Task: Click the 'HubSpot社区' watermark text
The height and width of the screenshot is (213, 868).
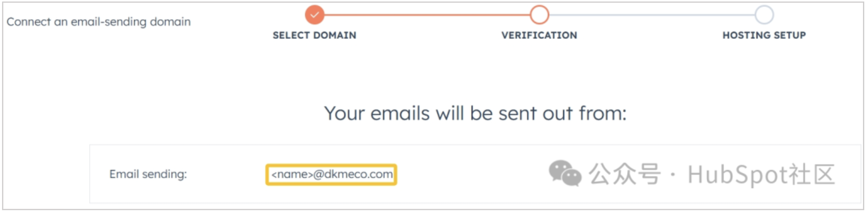Action: click(x=761, y=174)
